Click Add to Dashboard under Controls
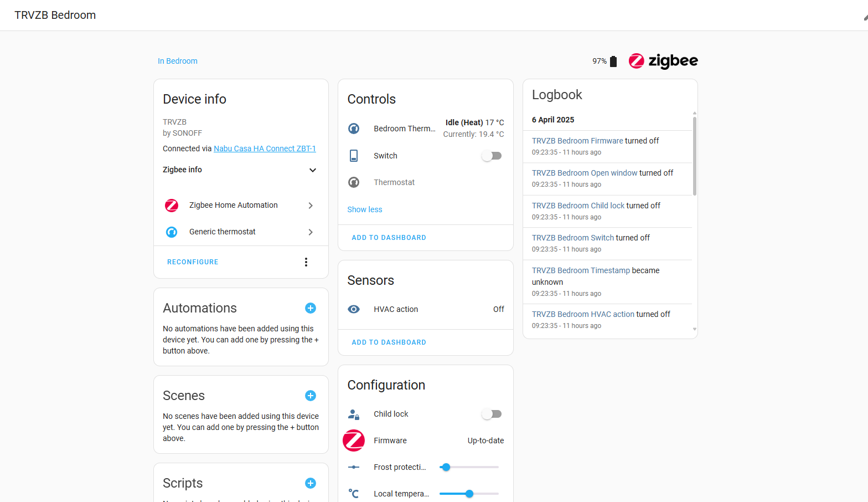 pyautogui.click(x=389, y=238)
